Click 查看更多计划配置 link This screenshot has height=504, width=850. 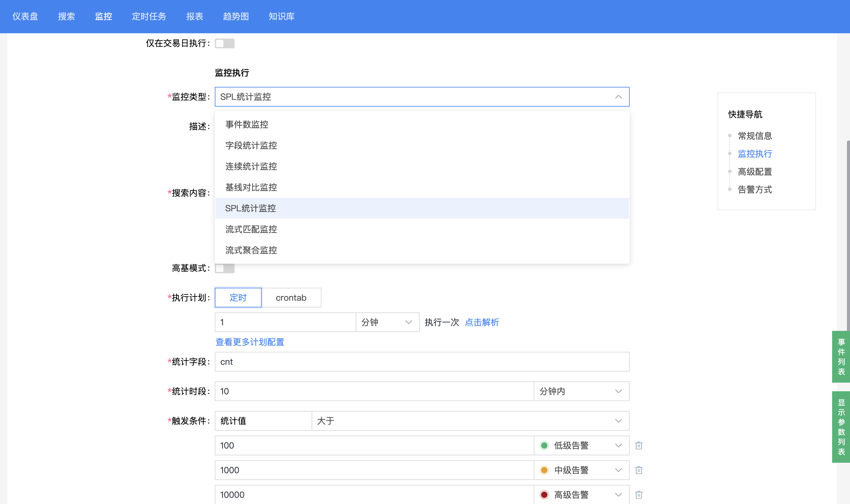pos(250,342)
